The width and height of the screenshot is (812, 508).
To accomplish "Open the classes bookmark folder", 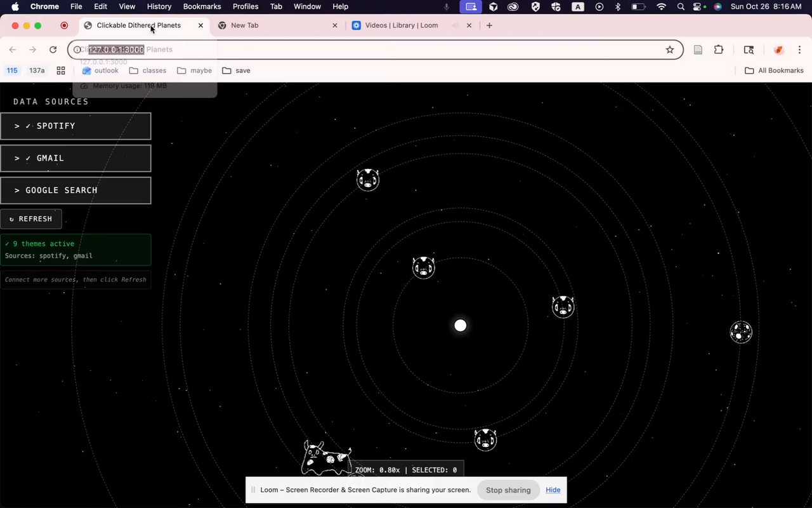I will [148, 70].
